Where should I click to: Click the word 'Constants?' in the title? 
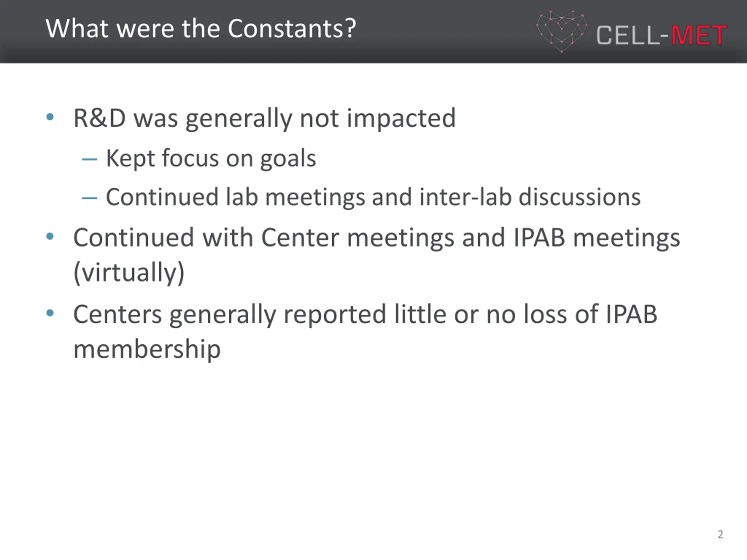point(292,28)
